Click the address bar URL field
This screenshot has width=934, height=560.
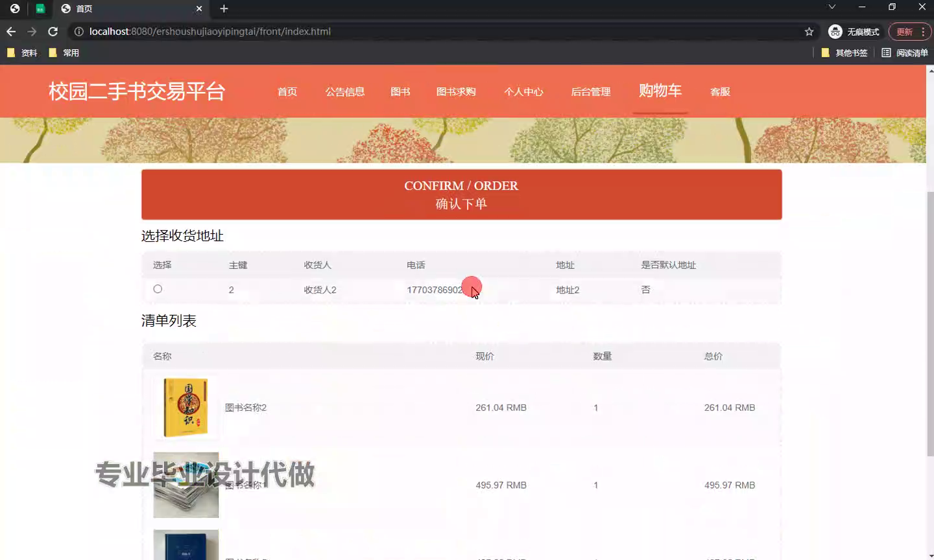coord(441,31)
